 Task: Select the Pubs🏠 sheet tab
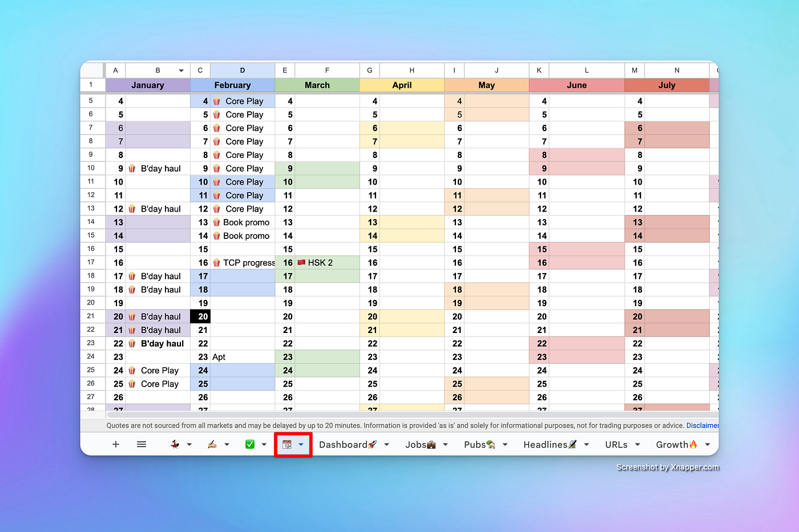481,444
